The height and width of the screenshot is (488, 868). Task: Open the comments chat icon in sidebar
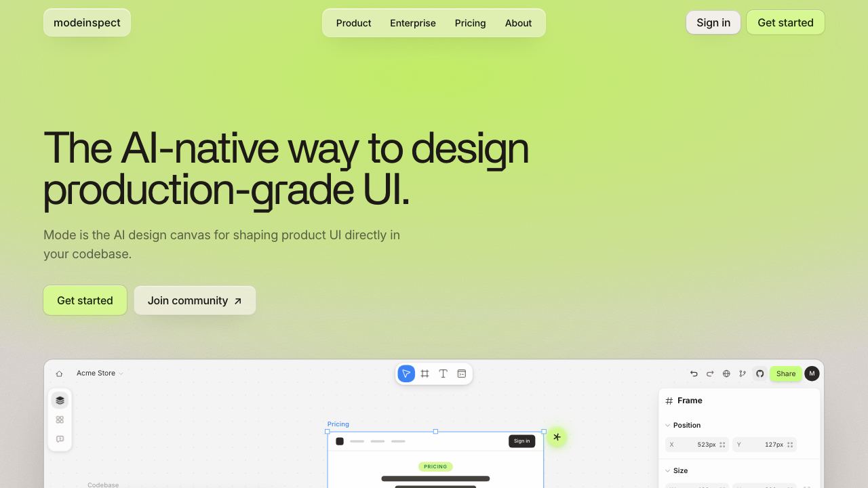(x=60, y=439)
